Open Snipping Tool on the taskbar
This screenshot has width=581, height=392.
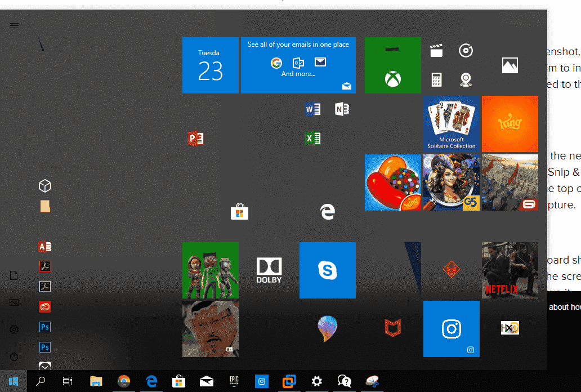(x=372, y=381)
